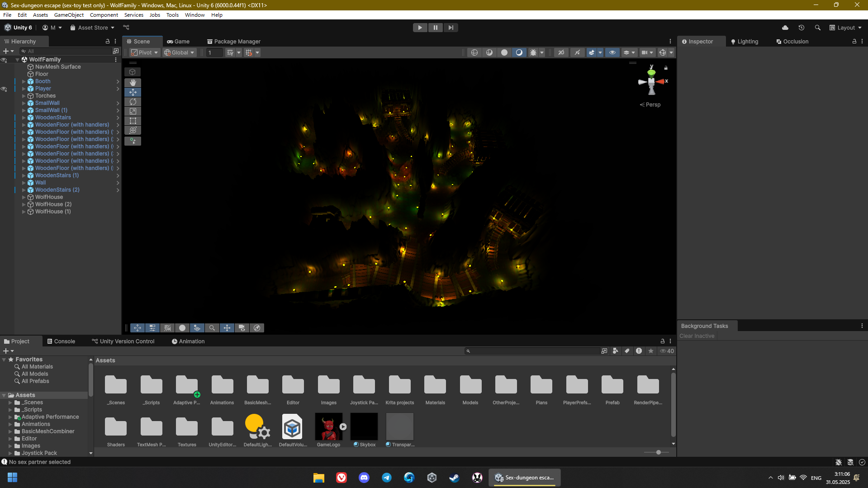Select the Scale tool in Scene toolbar

click(133, 111)
